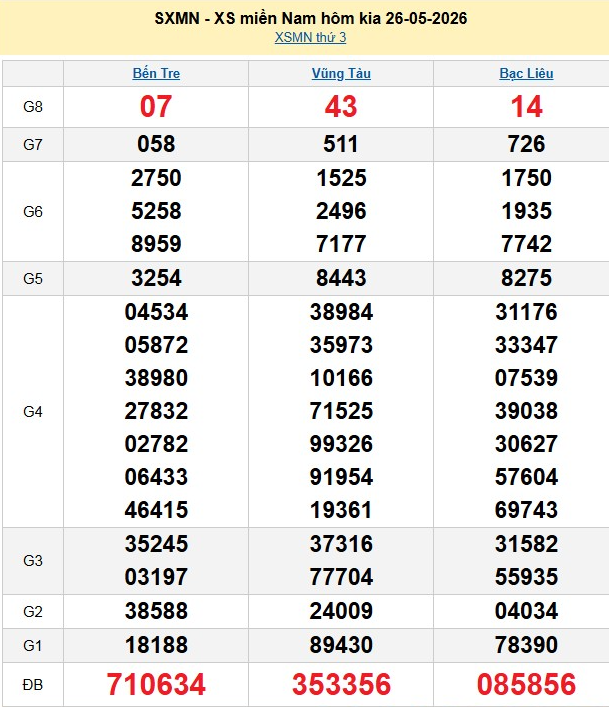Click G3 number 37316
The height and width of the screenshot is (707, 609).
(341, 544)
